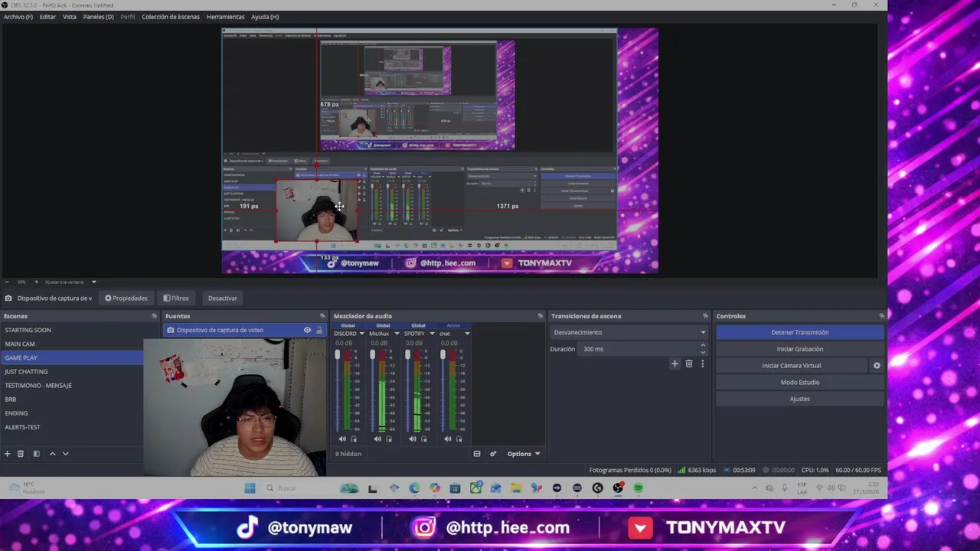
Task: Toggle visibility eye of Dispositivo de captura de video
Action: 307,330
